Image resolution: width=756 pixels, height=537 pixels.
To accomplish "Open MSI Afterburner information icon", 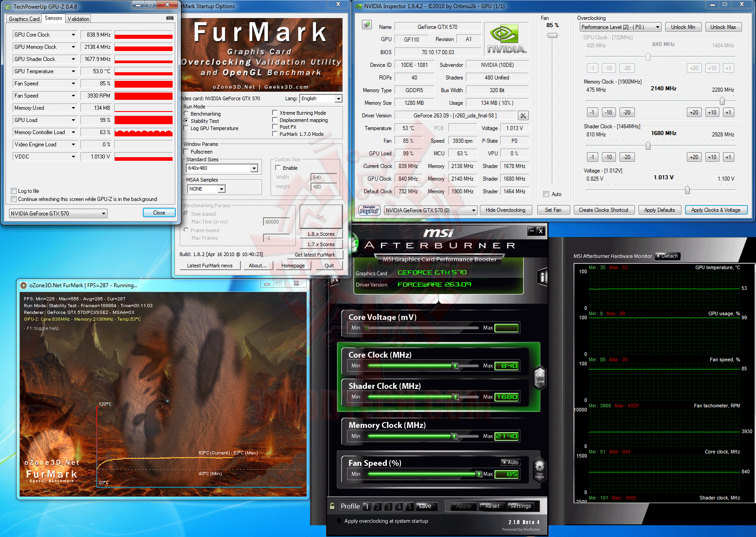I will point(543,277).
